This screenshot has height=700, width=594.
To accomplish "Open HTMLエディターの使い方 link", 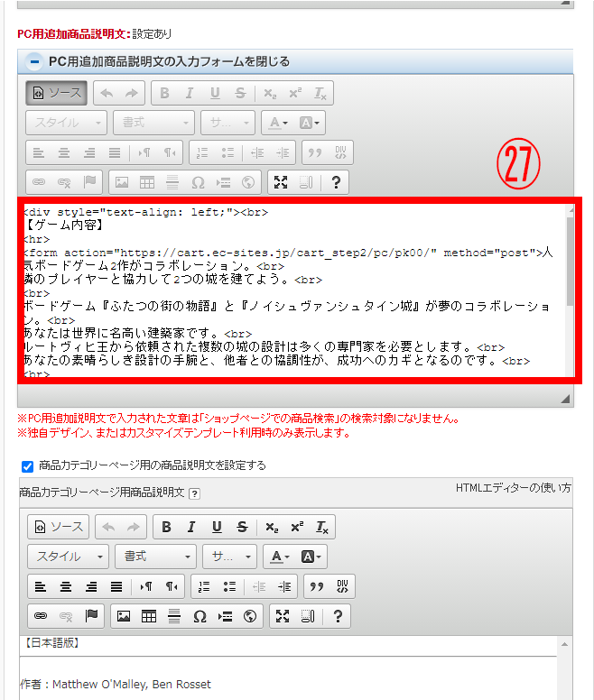I will coord(513,488).
